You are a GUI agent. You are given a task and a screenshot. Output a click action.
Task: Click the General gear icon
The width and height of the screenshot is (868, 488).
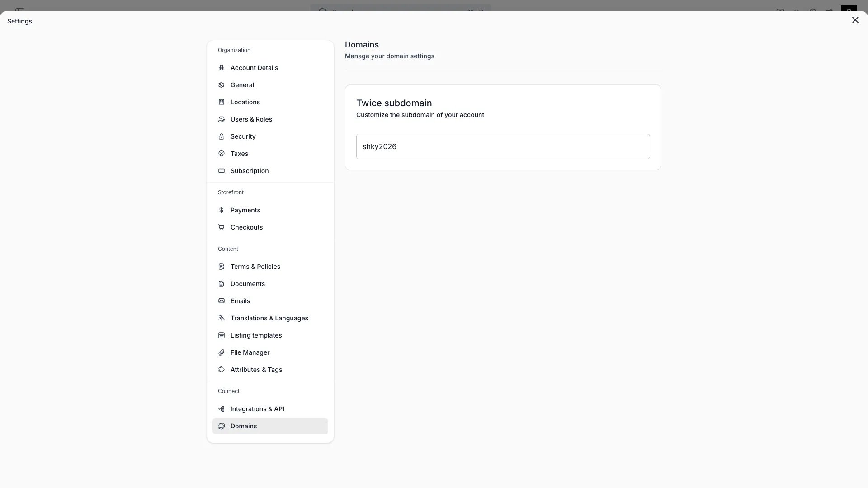coord(222,85)
